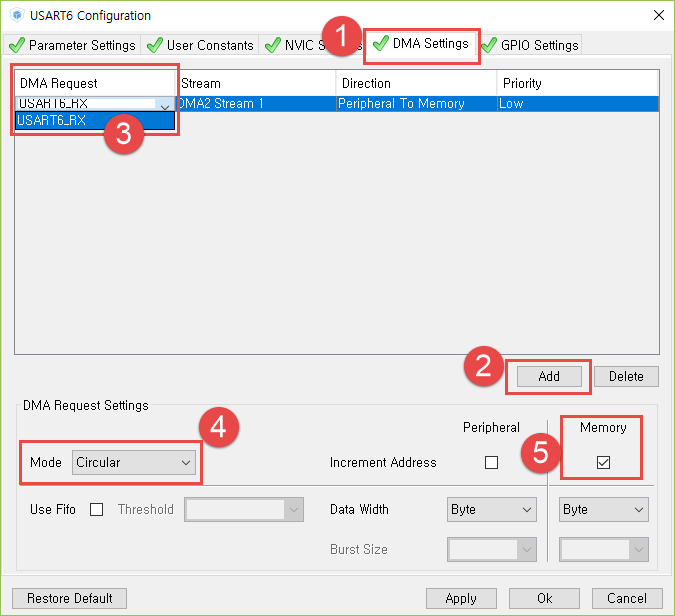
Task: Click the Add button
Action: click(549, 376)
